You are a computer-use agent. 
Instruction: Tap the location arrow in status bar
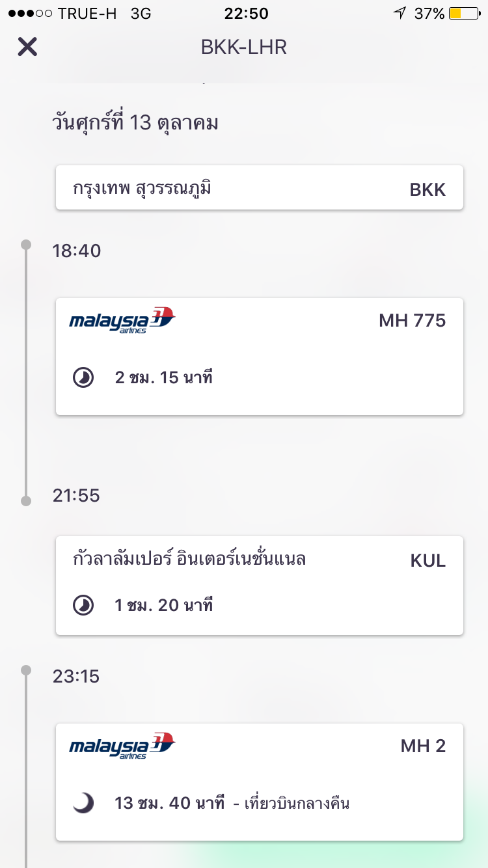click(x=400, y=13)
